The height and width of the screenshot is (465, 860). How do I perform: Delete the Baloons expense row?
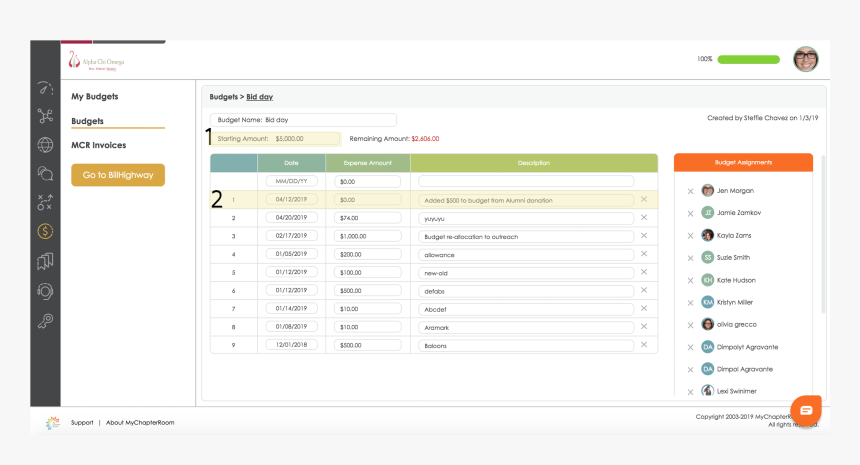[643, 345]
